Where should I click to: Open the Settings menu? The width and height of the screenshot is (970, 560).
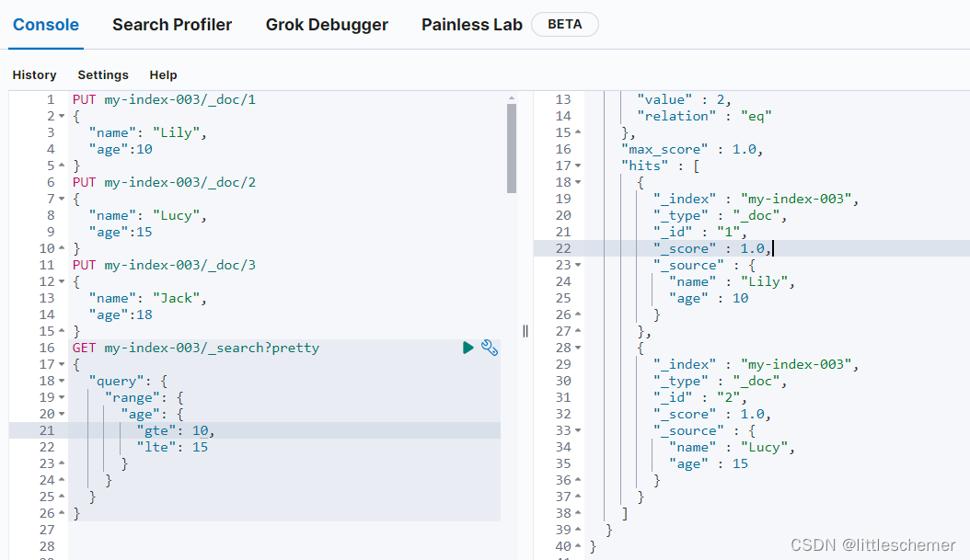point(102,74)
